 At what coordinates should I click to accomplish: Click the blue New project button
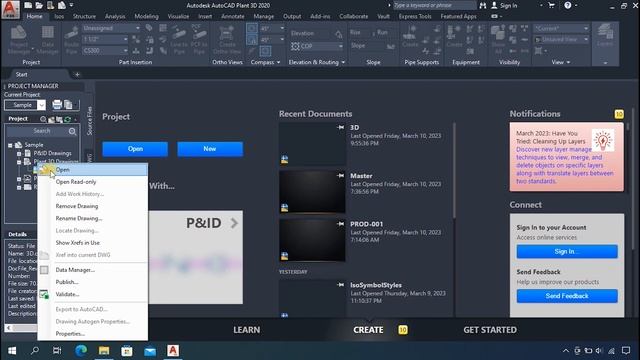[210, 149]
